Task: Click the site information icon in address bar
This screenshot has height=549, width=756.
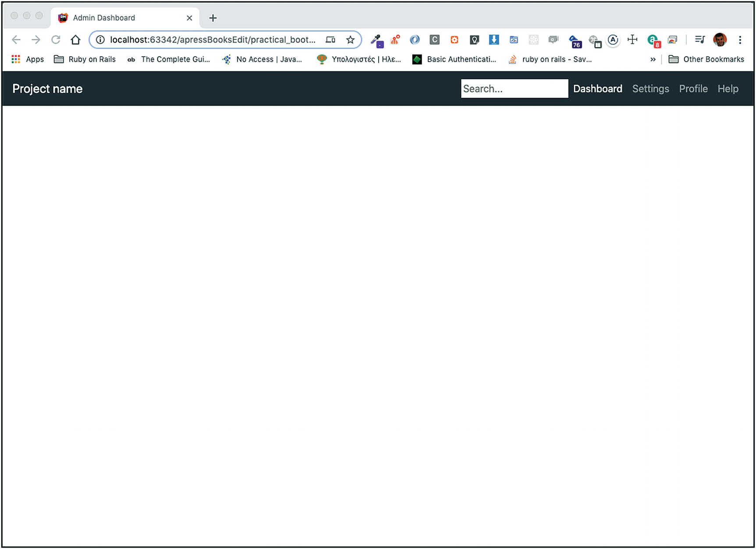Action: point(100,40)
